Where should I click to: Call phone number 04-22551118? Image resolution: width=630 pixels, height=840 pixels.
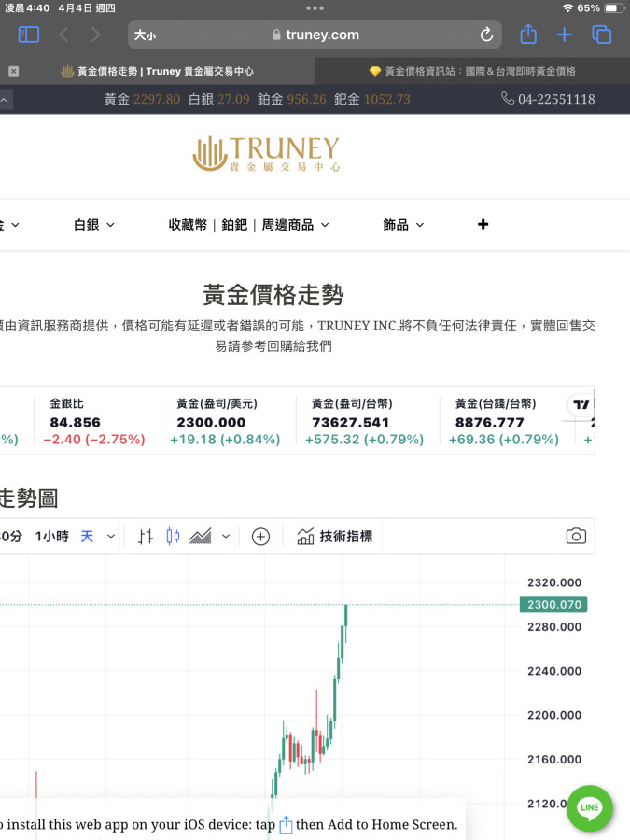click(548, 99)
